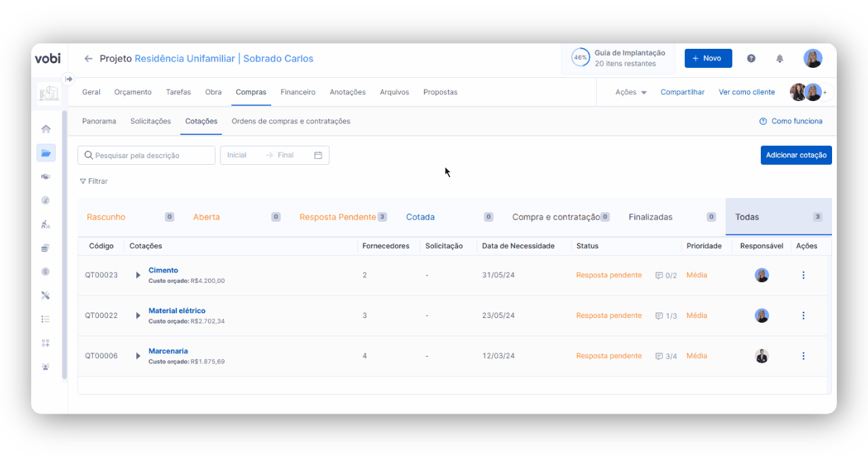
Task: Open the team people icon in sidebar
Action: point(45,366)
